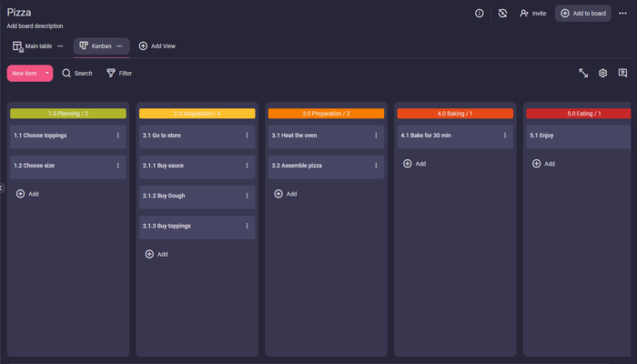Open the Kanban view options menu
This screenshot has height=364, width=637.
pyautogui.click(x=119, y=45)
